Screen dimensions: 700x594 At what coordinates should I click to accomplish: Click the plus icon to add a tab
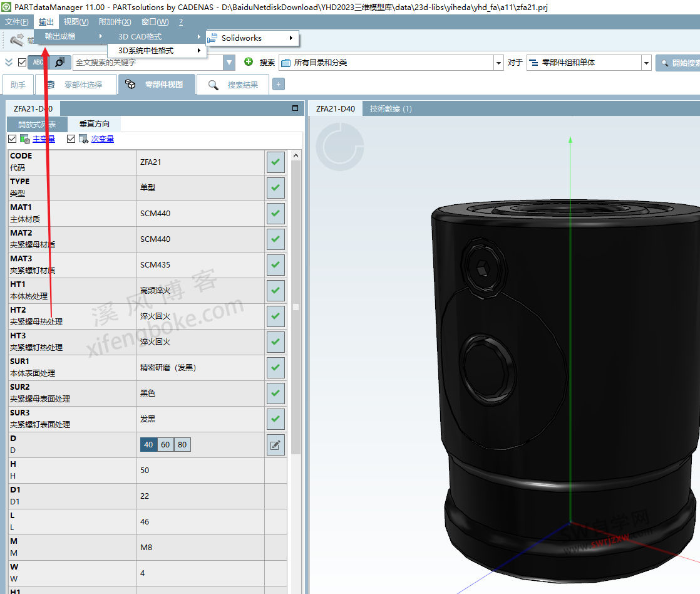pos(278,83)
